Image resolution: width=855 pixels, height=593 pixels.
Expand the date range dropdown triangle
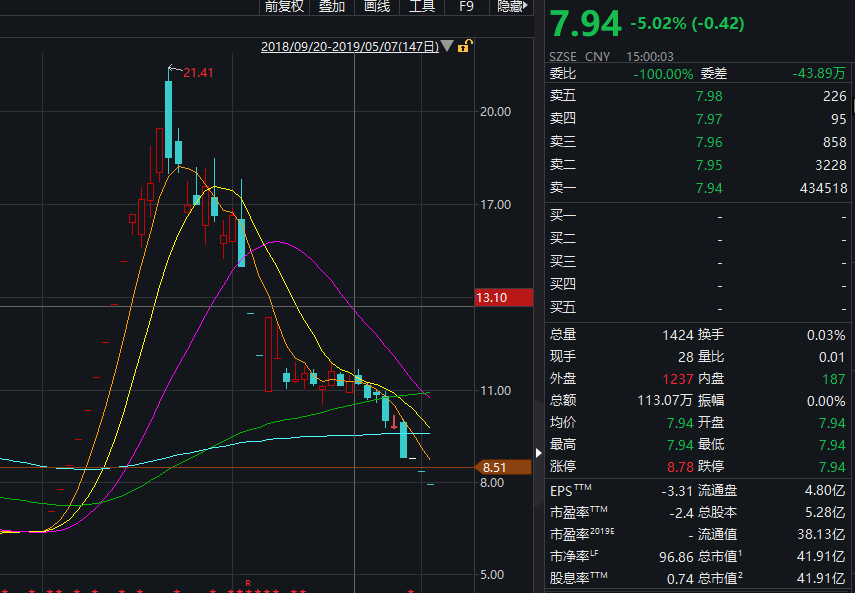point(448,46)
